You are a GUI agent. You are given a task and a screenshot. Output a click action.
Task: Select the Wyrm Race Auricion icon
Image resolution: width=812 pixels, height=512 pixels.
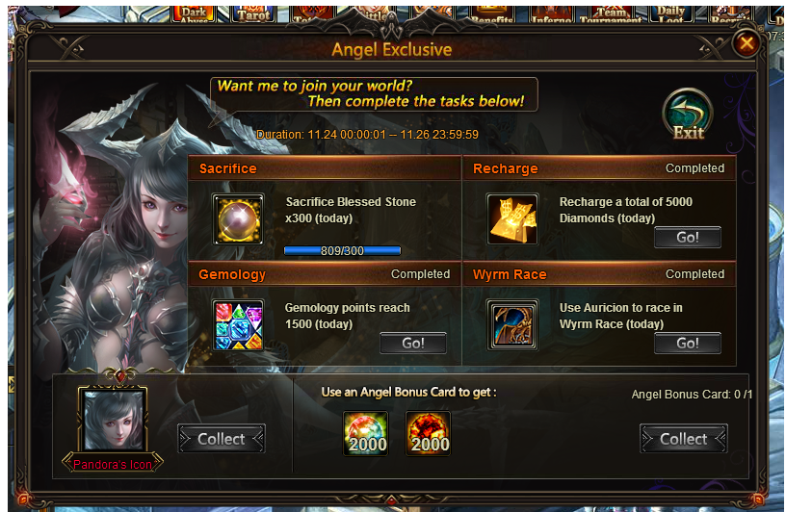tap(512, 325)
